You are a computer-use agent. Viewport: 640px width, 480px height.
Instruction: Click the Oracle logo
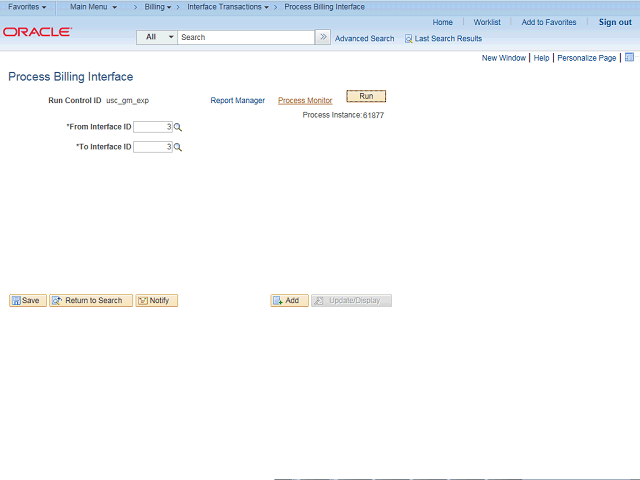click(38, 32)
